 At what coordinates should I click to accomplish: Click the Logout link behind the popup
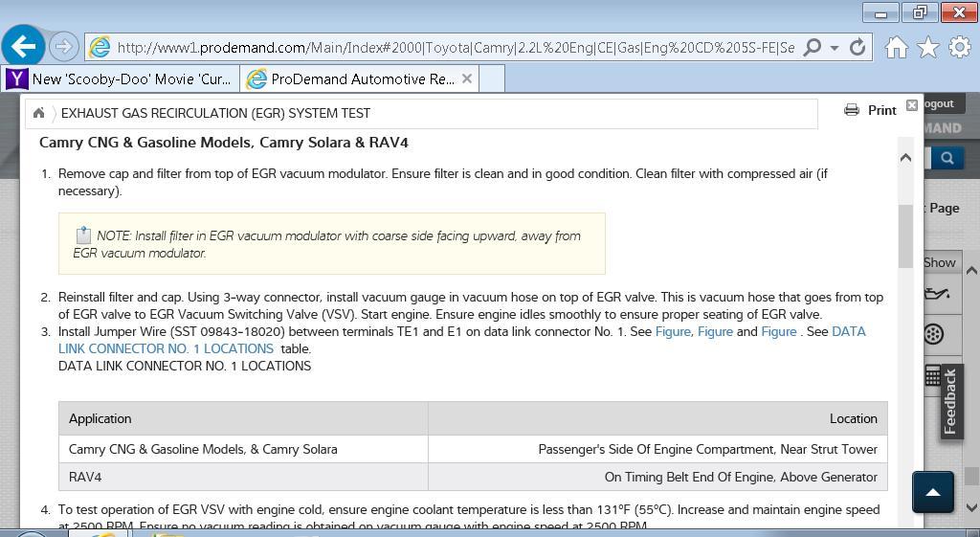(x=940, y=103)
